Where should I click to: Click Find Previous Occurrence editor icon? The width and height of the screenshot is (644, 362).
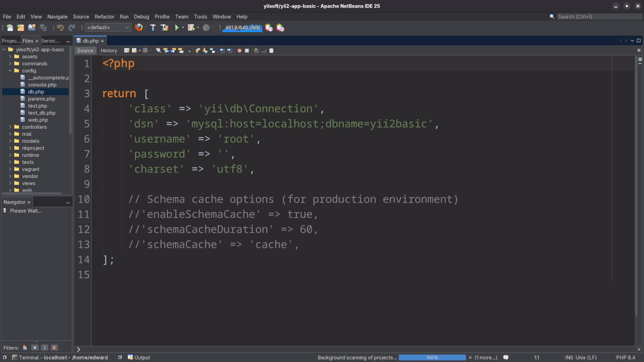pos(166,50)
